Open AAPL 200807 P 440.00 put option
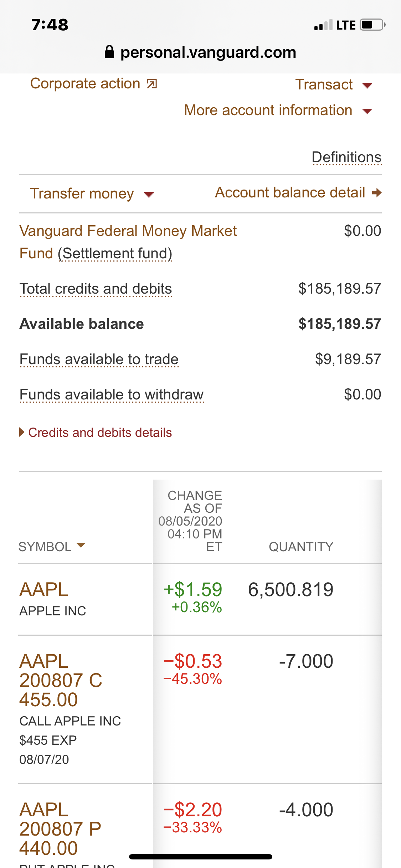The width and height of the screenshot is (401, 868). click(x=60, y=829)
